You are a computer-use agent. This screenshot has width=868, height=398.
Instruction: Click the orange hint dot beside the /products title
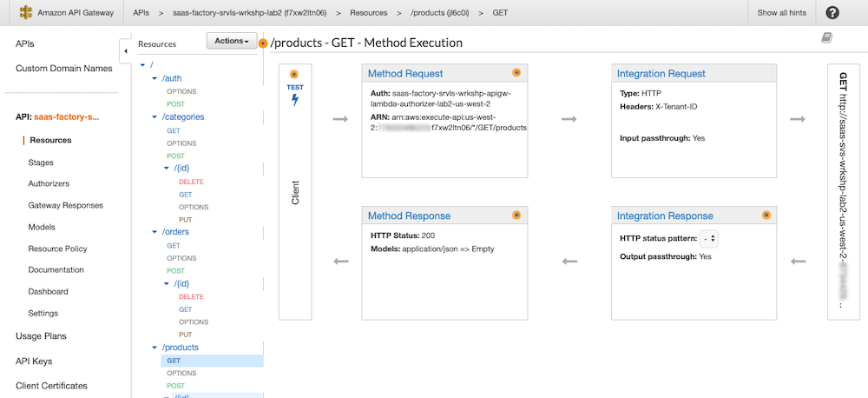click(x=263, y=43)
